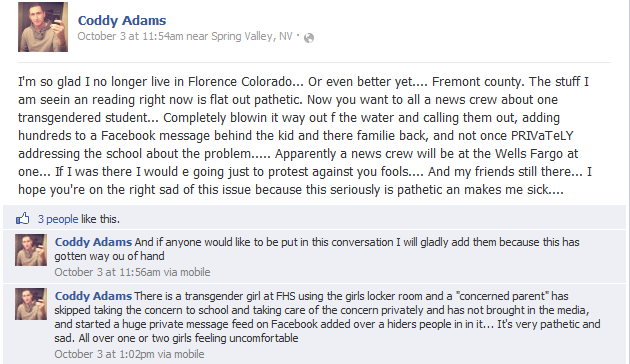Click the page's right edge scrollbar strip
This screenshot has height=364, width=630.
pos(628,182)
